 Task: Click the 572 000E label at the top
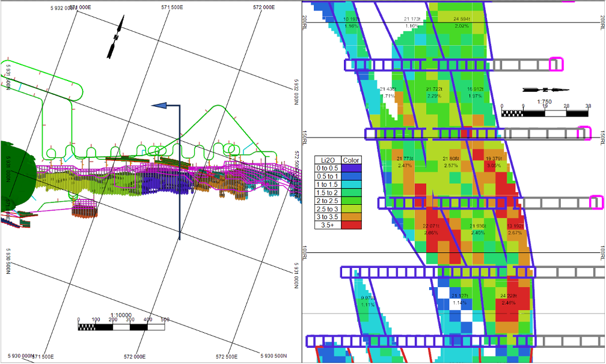tap(264, 7)
